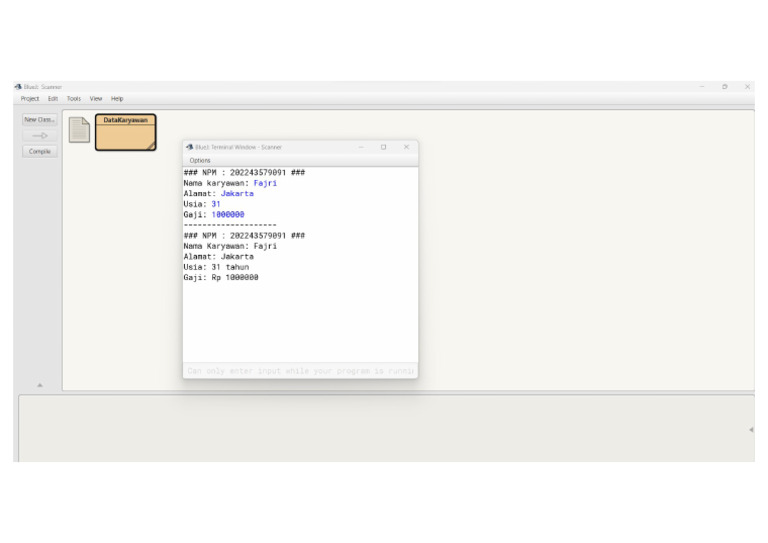The height and width of the screenshot is (543, 768).
Task: Close the BlueJ Terminal Window
Action: pos(406,147)
